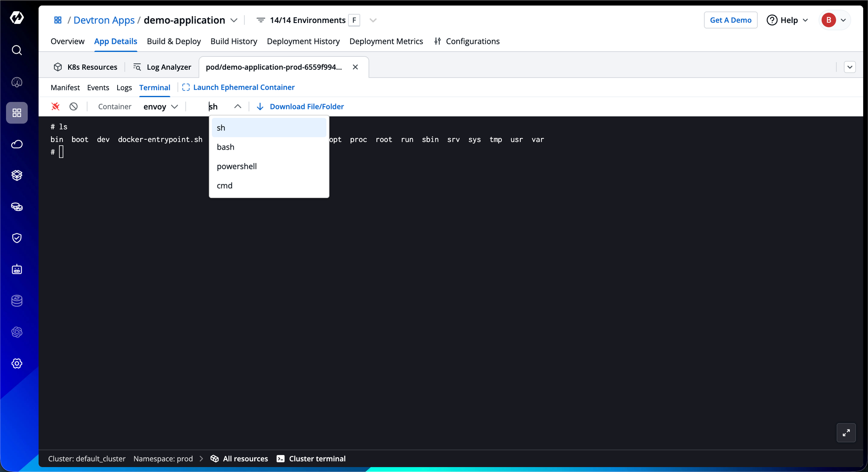Expand the demo-application name dropdown
This screenshot has height=472, width=868.
pyautogui.click(x=234, y=20)
